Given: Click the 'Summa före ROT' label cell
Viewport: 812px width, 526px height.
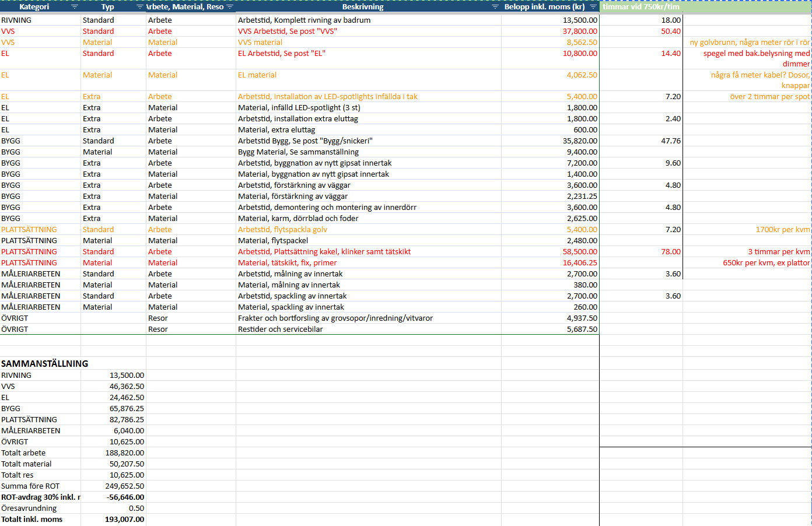Looking at the screenshot, I should tap(40, 486).
